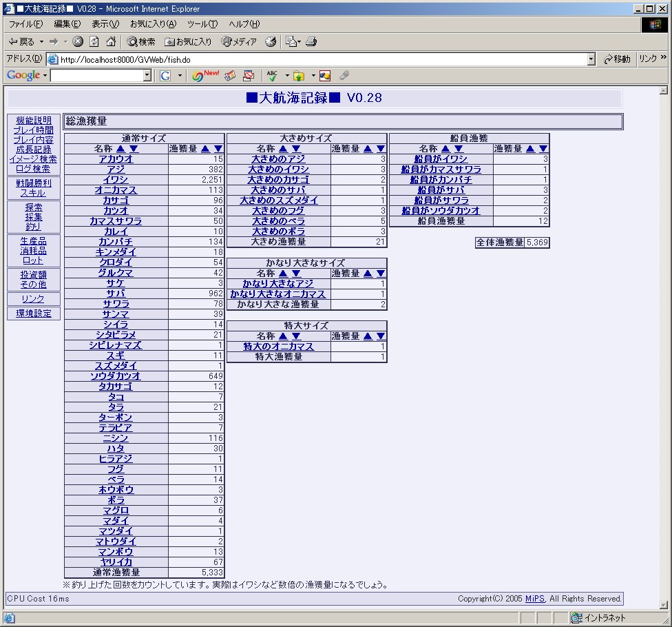This screenshot has width=672, height=627.
Task: Open dropdown next to Google G button
Action: point(180,76)
